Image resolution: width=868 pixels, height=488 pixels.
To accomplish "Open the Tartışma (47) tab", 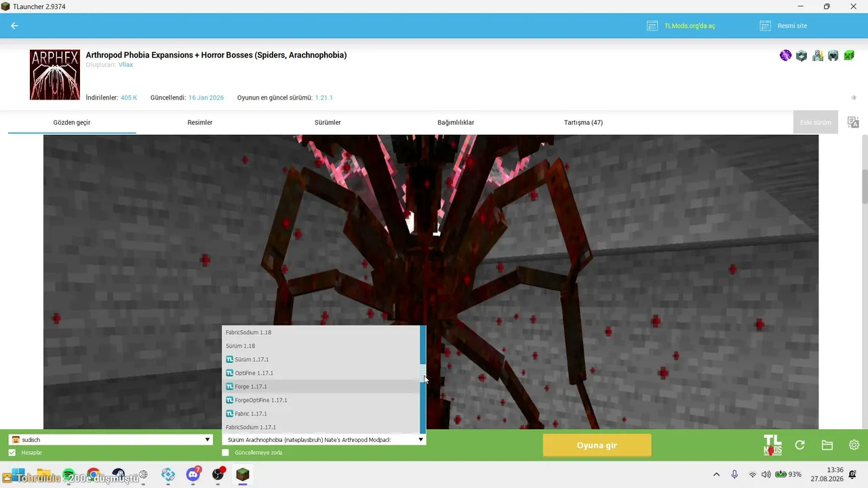I will point(583,123).
